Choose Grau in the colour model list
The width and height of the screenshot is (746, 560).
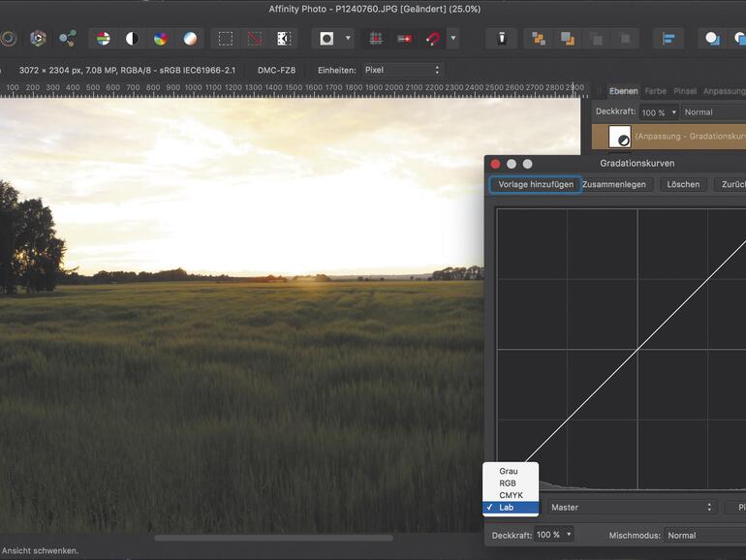pos(509,471)
